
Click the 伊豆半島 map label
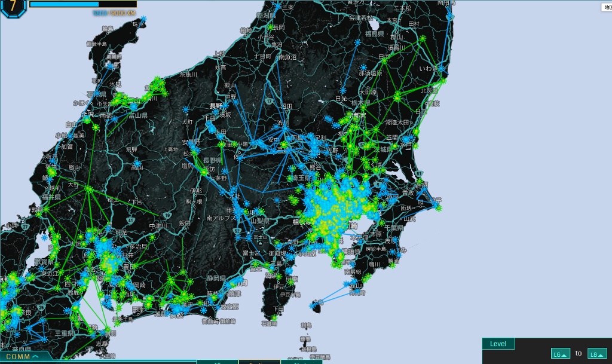point(290,295)
